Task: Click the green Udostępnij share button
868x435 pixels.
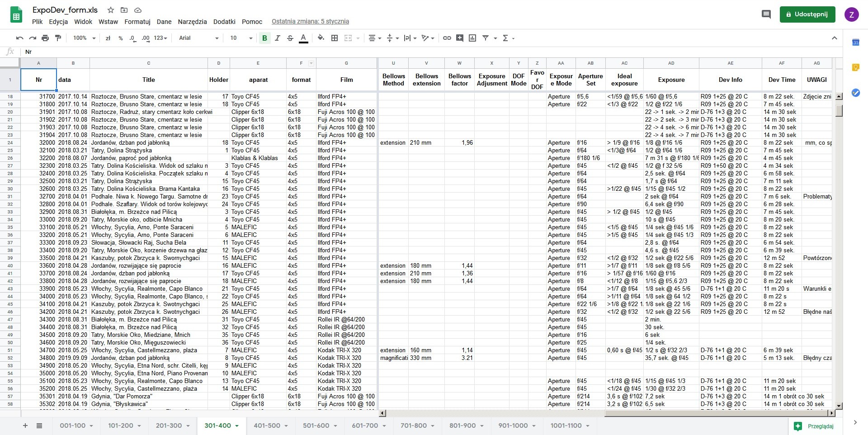Action: pos(807,14)
